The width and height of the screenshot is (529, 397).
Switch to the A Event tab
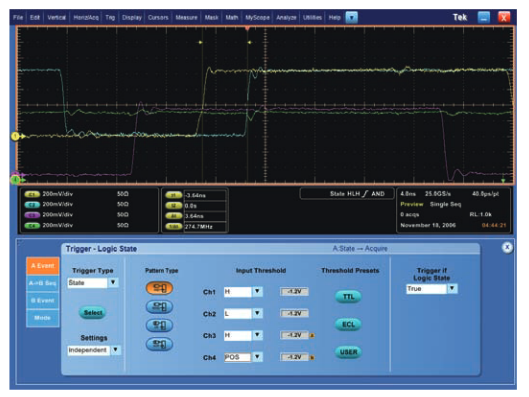pos(43,265)
